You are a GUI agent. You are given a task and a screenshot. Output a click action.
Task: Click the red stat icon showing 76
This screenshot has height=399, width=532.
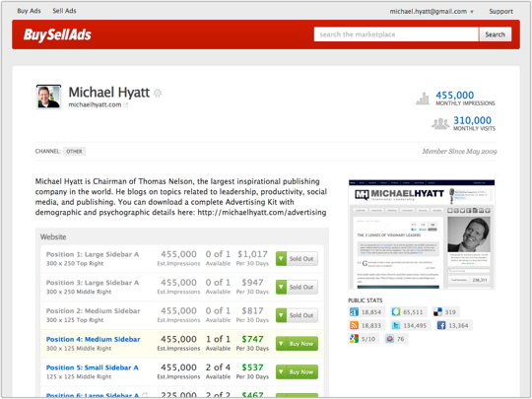pyautogui.click(x=389, y=339)
